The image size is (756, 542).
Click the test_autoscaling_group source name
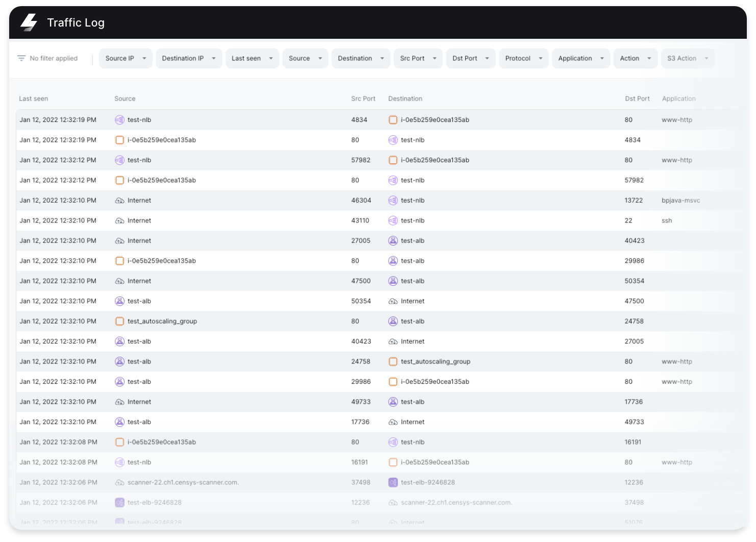click(162, 322)
